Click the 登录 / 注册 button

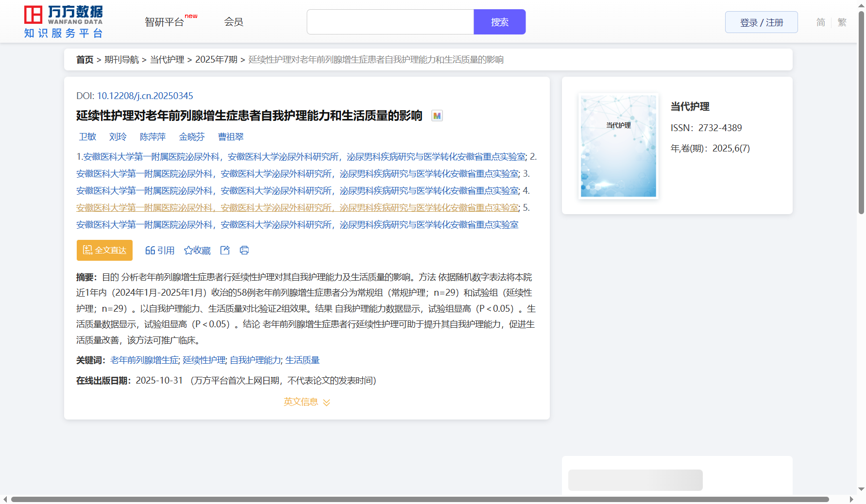pos(761,22)
